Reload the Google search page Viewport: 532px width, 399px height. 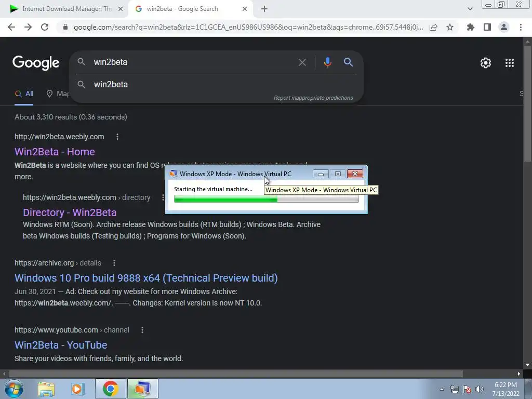(45, 27)
